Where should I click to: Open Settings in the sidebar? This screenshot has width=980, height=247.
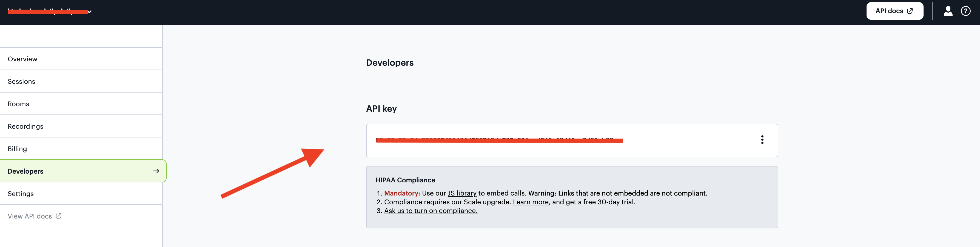(x=81, y=193)
